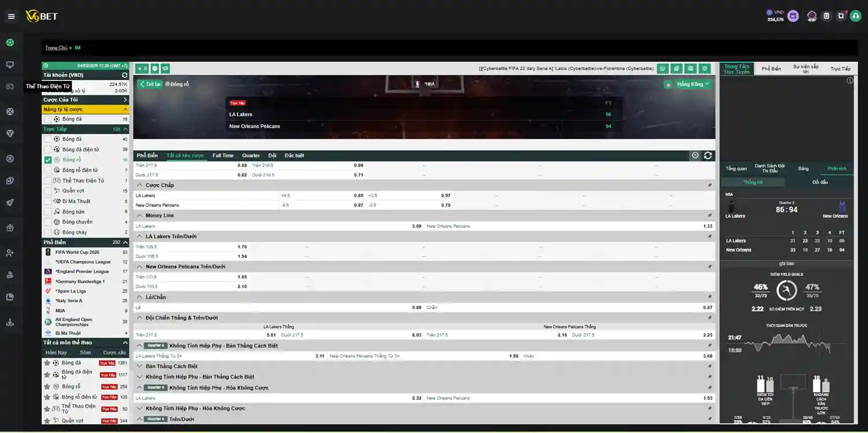Viewport: 868px width, 433px height.
Task: Open the Hồng Kông odds format dropdown
Action: pos(693,84)
